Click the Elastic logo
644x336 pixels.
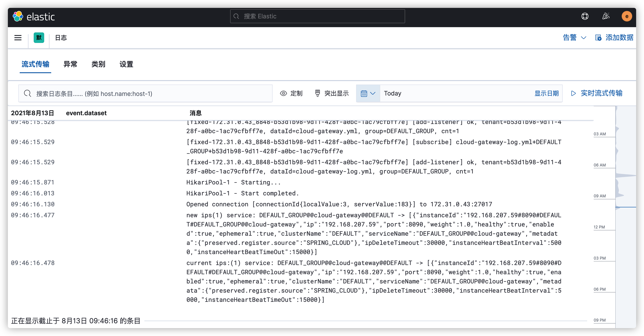click(x=34, y=16)
